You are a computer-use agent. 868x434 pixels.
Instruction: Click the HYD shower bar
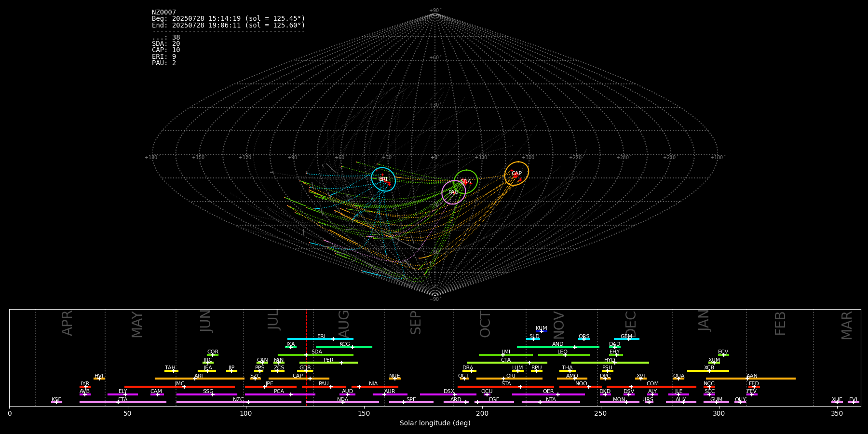pyautogui.click(x=610, y=363)
